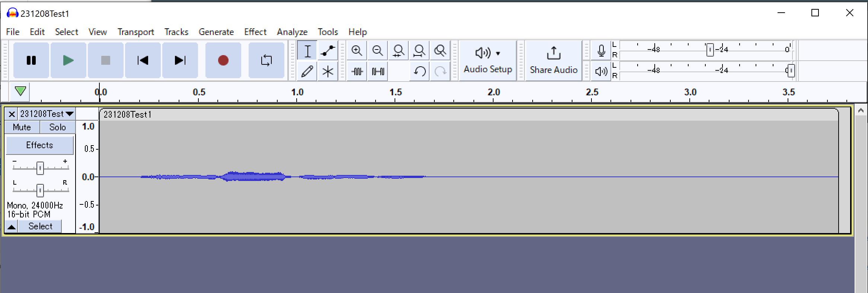Collapse the track with the triangle button
Image resolution: width=868 pixels, height=293 pixels.
12,226
